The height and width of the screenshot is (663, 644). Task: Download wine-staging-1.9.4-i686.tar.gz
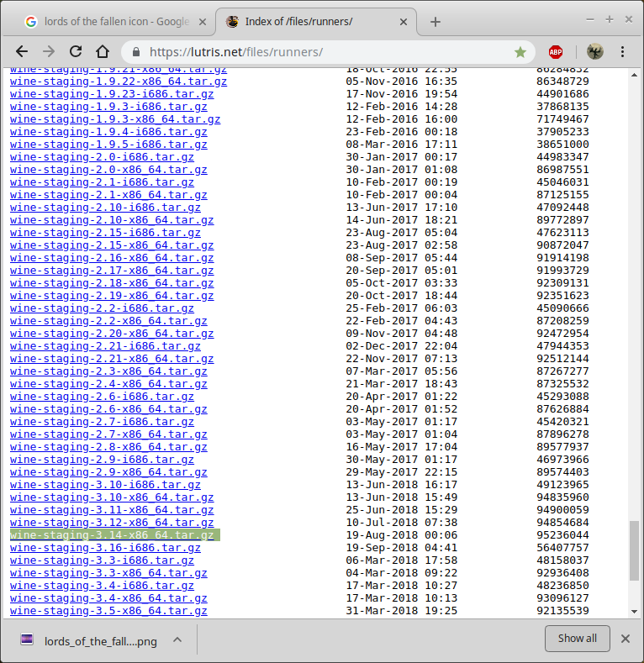point(108,132)
